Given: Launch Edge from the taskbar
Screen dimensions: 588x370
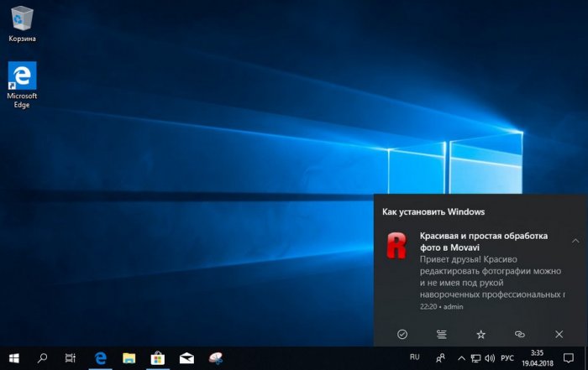Looking at the screenshot, I should click(x=100, y=358).
